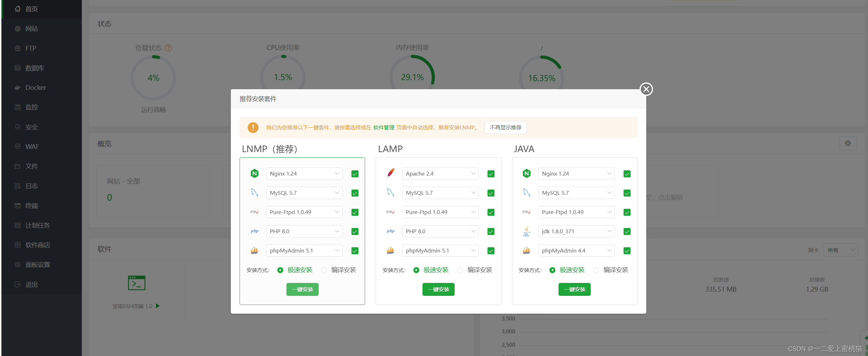Select 编译安装 for the JAVA set
The width and height of the screenshot is (868, 356).
[596, 270]
